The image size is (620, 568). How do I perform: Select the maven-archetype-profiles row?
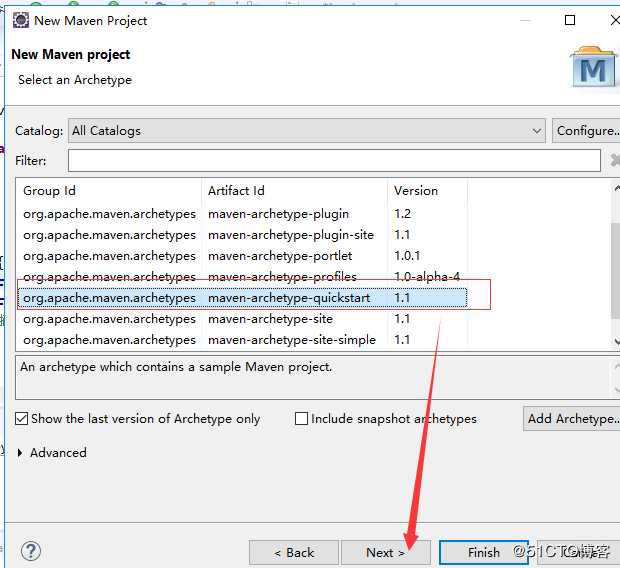(x=242, y=276)
